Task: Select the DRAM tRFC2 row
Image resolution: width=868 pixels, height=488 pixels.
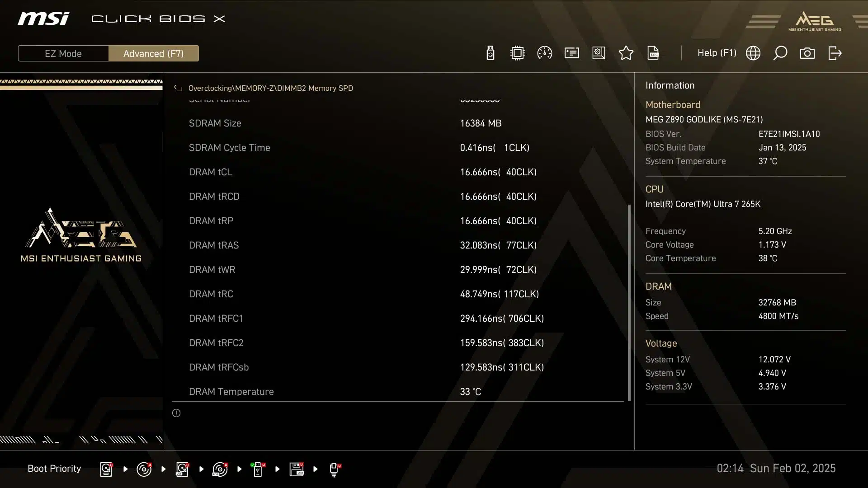Action: (398, 343)
